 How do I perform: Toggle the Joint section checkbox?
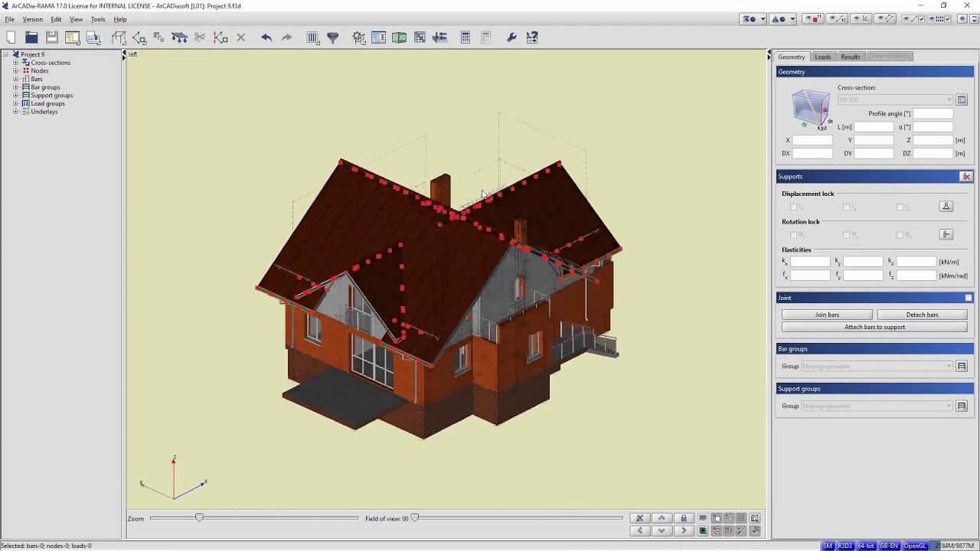click(x=968, y=298)
